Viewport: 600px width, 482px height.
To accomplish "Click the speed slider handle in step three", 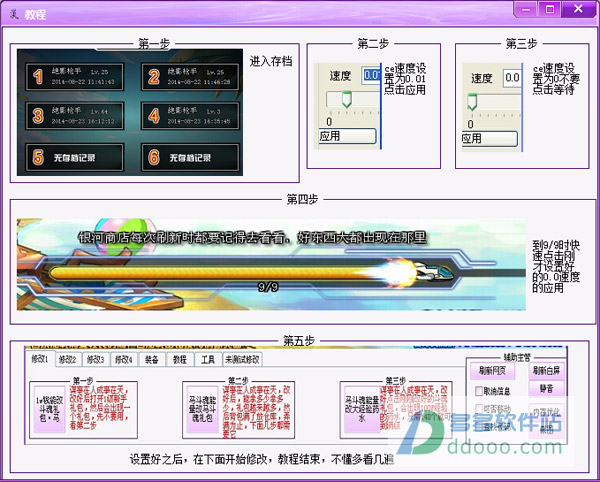I will [x=472, y=102].
